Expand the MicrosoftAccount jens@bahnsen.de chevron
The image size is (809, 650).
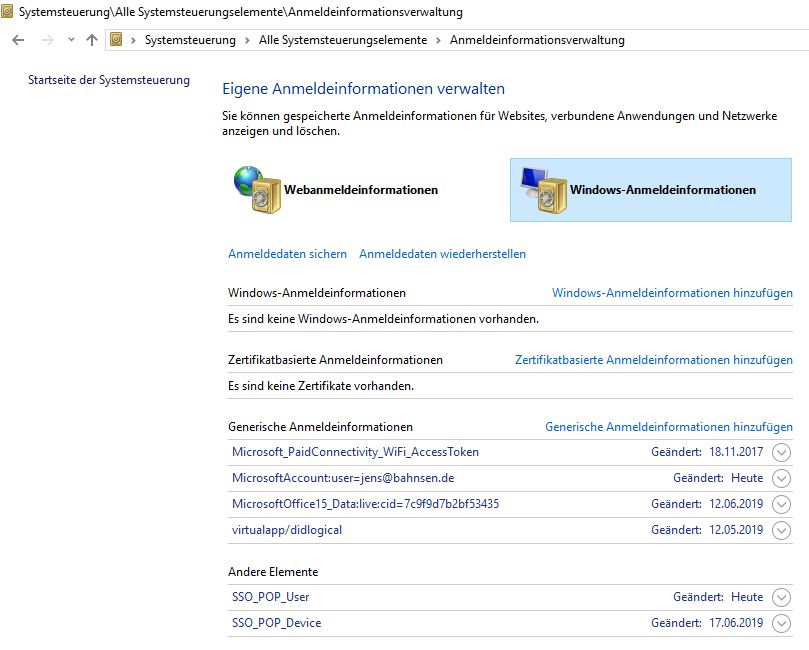[781, 478]
